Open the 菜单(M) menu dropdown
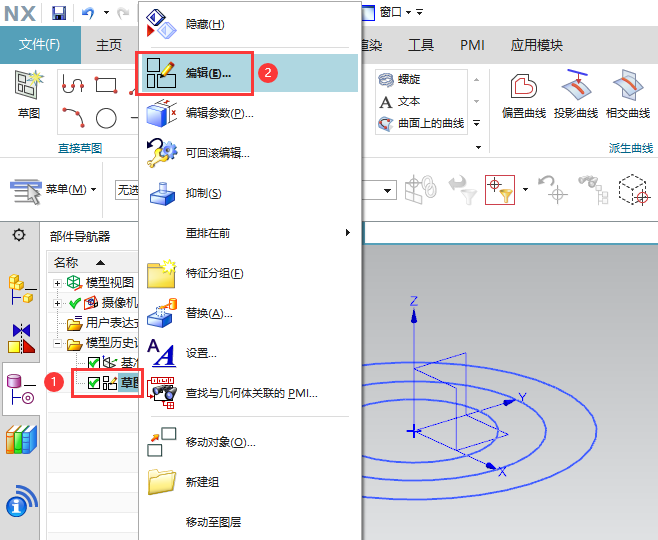This screenshot has height=540, width=658. pos(53,190)
